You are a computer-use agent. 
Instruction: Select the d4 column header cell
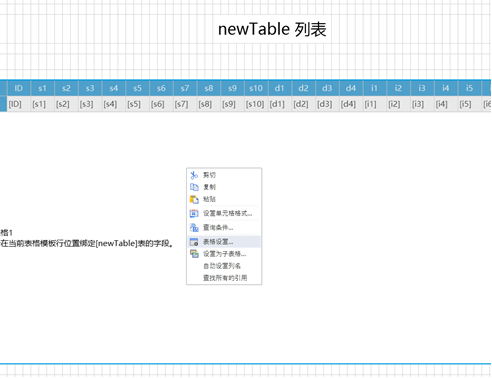pyautogui.click(x=351, y=88)
